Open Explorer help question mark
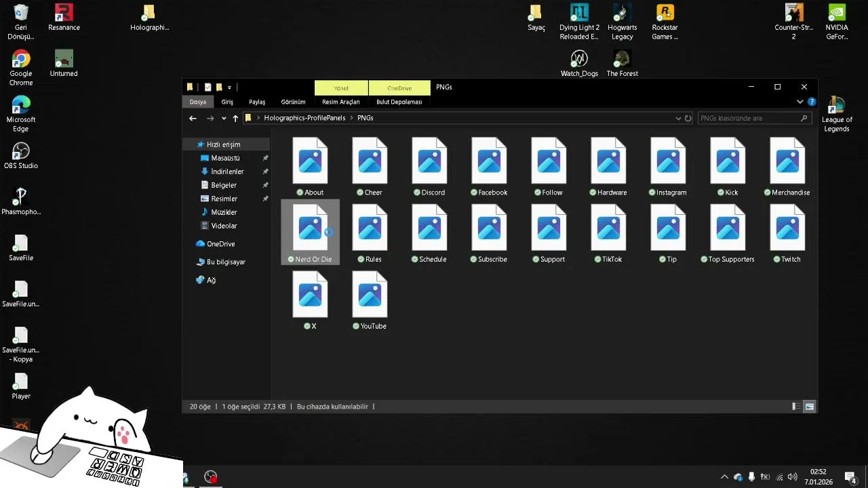 click(x=812, y=102)
